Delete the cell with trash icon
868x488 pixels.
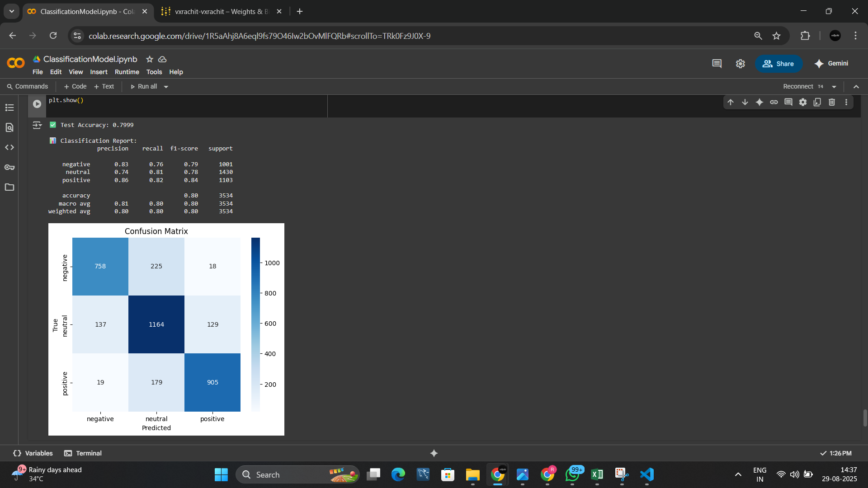point(832,102)
